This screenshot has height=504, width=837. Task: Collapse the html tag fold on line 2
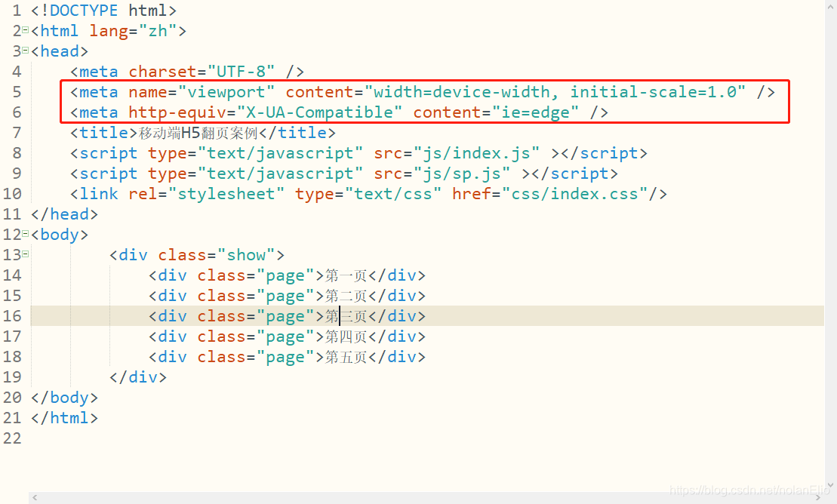25,30
